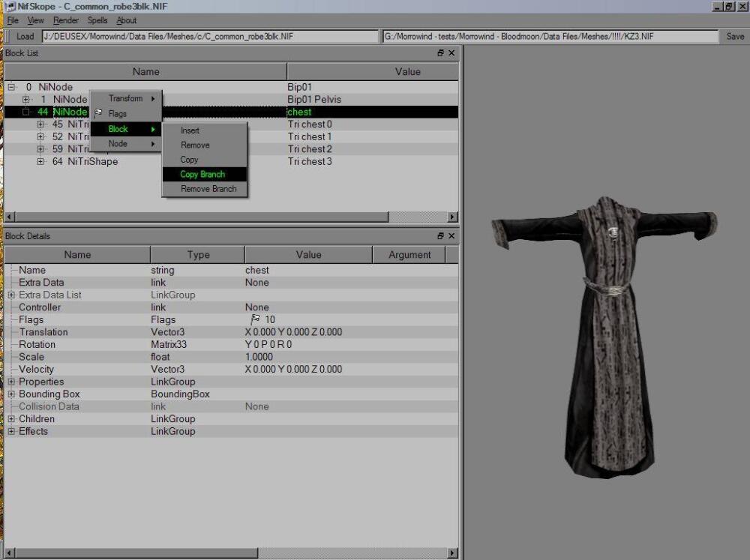750x560 pixels.
Task: Click the Block List horizontal scrollbar thumb
Action: pyautogui.click(x=201, y=217)
